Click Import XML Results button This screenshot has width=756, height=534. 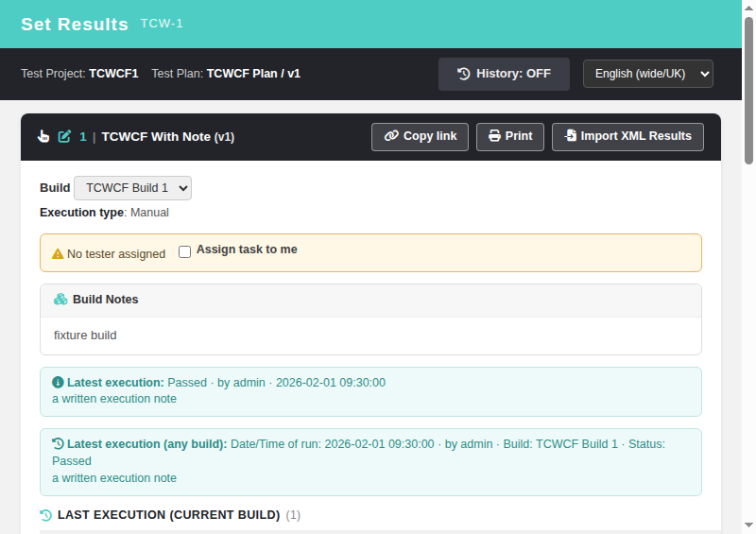pyautogui.click(x=627, y=136)
